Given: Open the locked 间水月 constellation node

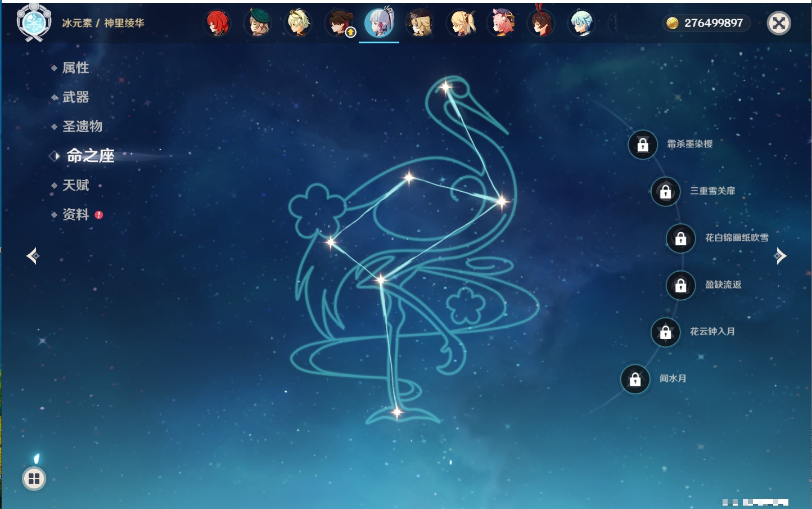Looking at the screenshot, I should coord(635,380).
